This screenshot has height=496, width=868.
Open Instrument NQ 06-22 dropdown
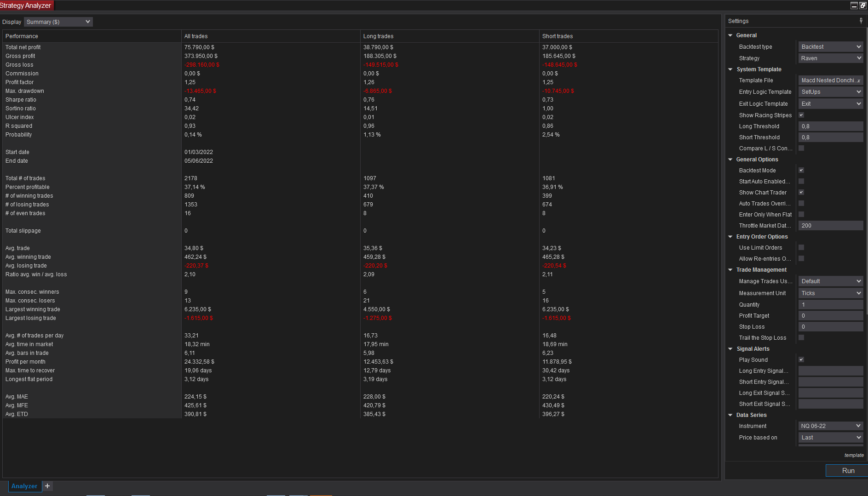point(831,426)
